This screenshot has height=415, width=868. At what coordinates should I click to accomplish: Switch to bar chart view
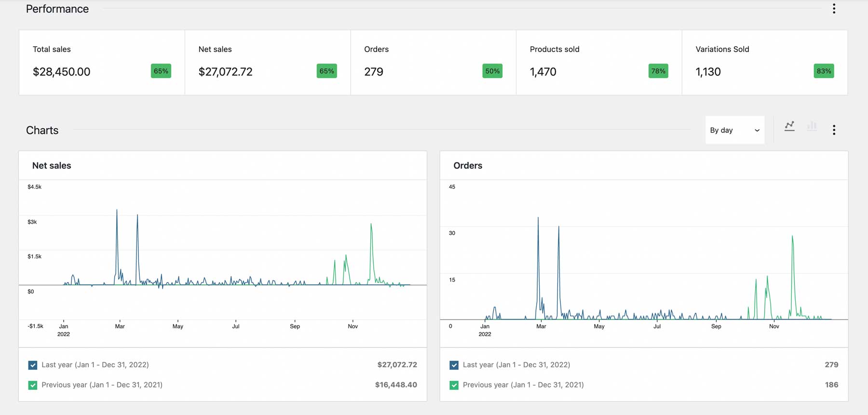click(812, 126)
